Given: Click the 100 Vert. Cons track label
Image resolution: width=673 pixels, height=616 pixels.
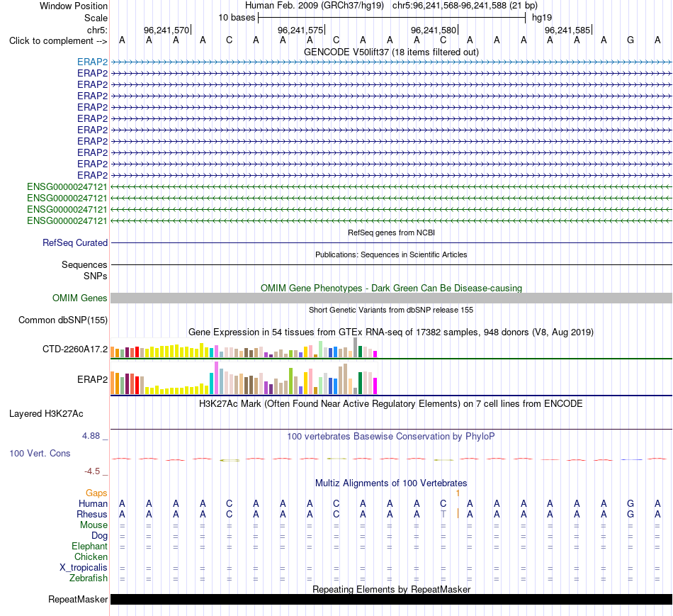Looking at the screenshot, I should [x=40, y=454].
